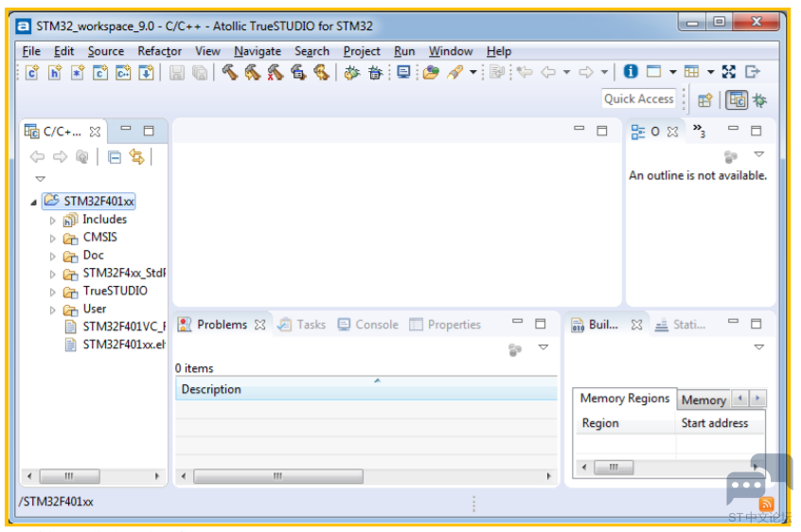
Task: Open Problems view menu triangle
Action: click(x=543, y=347)
